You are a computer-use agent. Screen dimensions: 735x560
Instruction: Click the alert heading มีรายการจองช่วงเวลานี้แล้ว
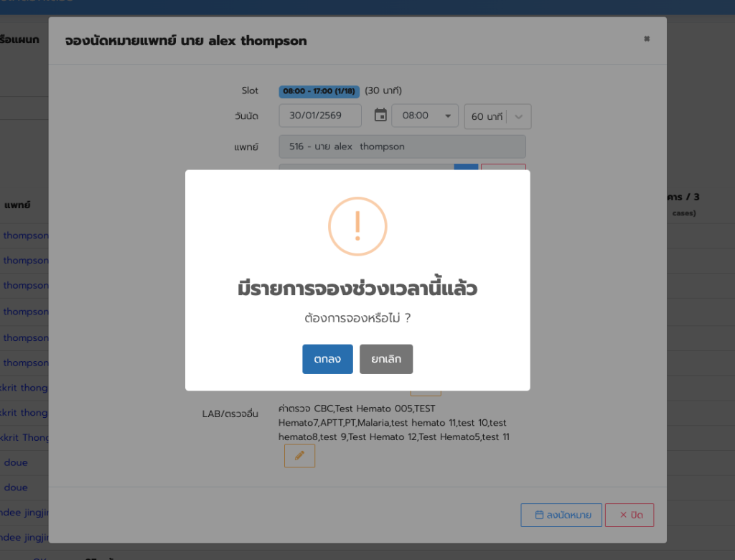[357, 289]
